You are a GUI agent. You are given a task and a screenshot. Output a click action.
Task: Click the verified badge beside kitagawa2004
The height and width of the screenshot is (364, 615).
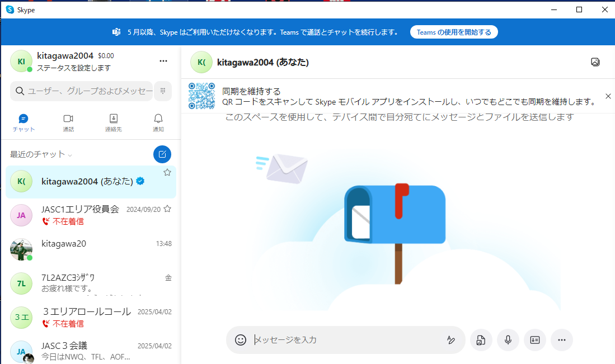[x=140, y=181]
